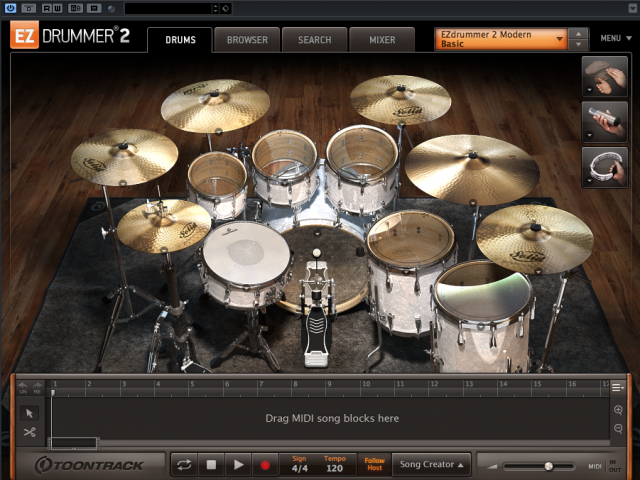Screen dimensions: 640x480
Task: Click the EZ Drummer 2 logo
Action: coord(70,36)
